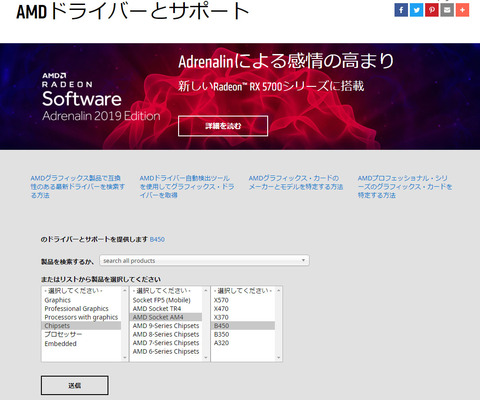Click scroll down arrow of socket list
The height and width of the screenshot is (400, 480).
click(206, 358)
